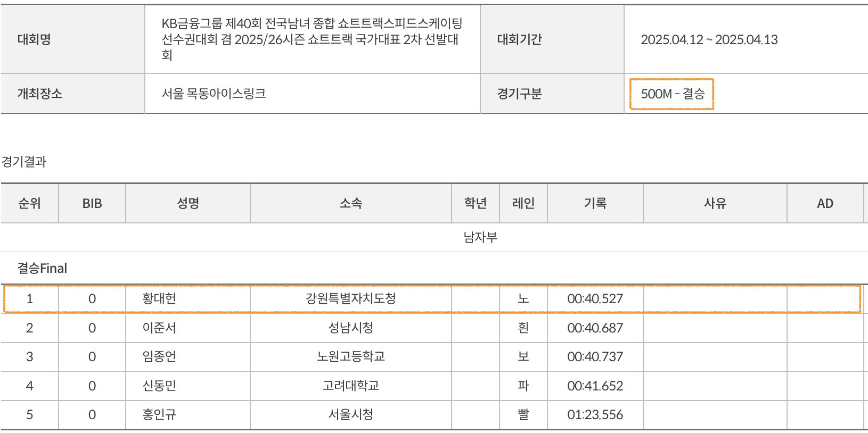The height and width of the screenshot is (433, 868).
Task: Select the record time 00:40.527
Action: tap(595, 299)
